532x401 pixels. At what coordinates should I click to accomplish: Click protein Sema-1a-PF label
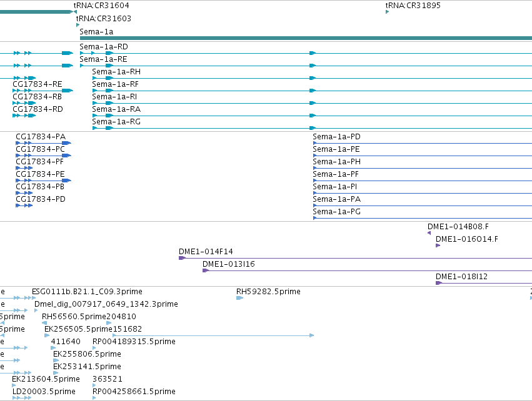point(336,174)
